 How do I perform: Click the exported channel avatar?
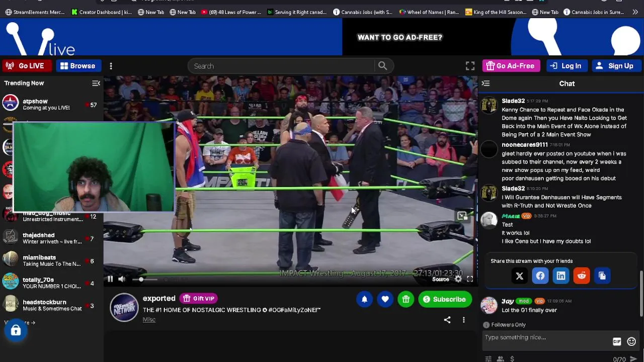coord(124,308)
